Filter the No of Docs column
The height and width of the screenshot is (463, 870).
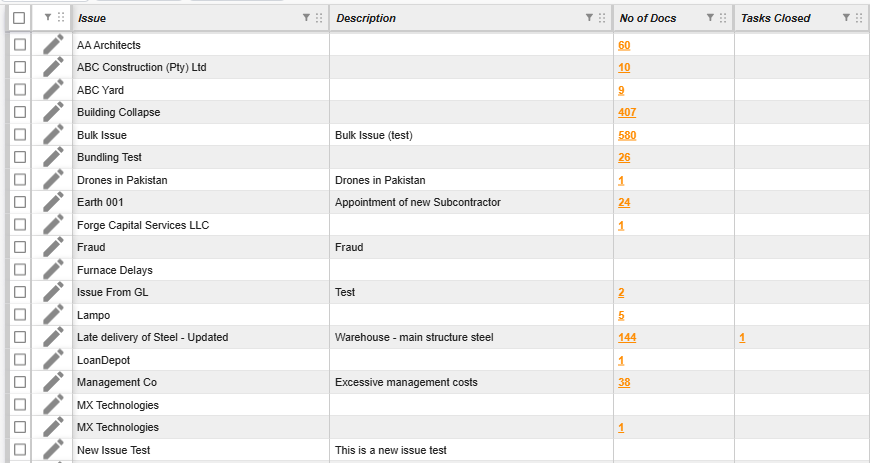click(710, 18)
